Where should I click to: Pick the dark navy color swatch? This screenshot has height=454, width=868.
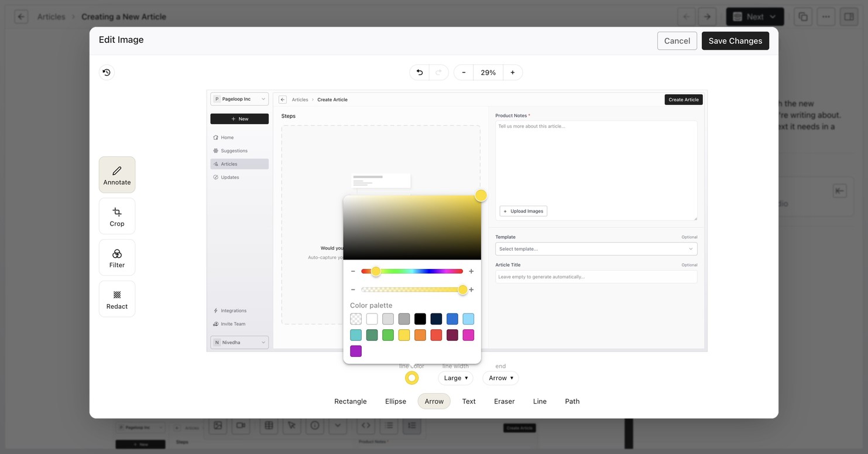(436, 319)
